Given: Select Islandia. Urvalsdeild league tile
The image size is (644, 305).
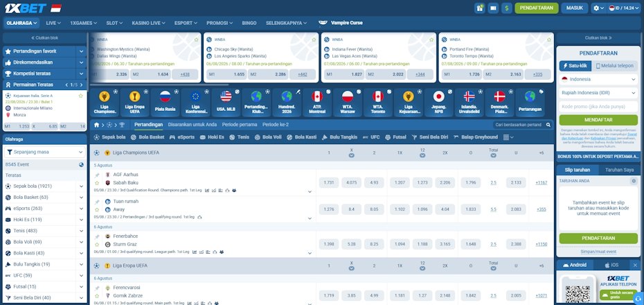Looking at the screenshot, I should click(469, 103).
